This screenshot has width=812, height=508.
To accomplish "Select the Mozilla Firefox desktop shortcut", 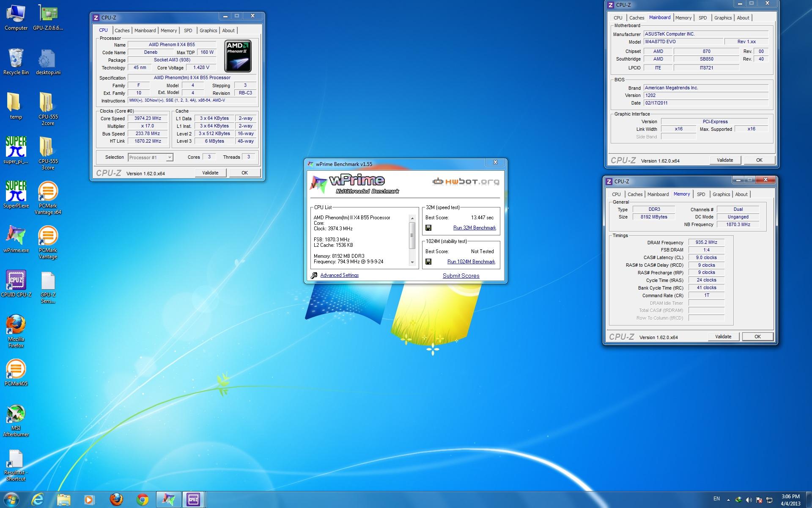I will [x=16, y=331].
